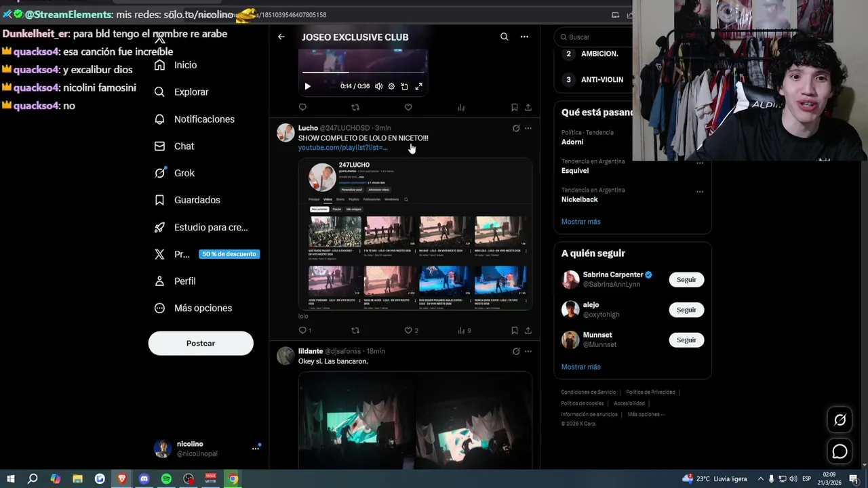Repost Lucho's post
This screenshot has height=488, width=868.
point(355,330)
